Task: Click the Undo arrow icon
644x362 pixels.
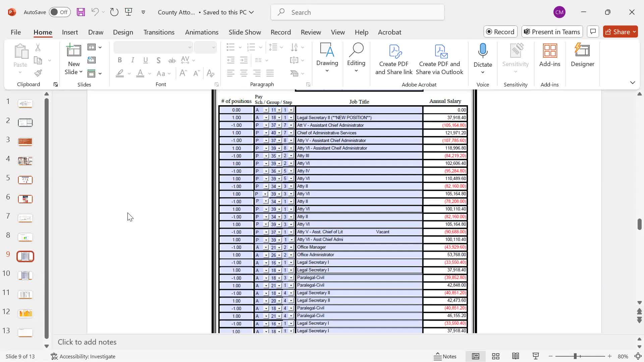Action: [95, 12]
